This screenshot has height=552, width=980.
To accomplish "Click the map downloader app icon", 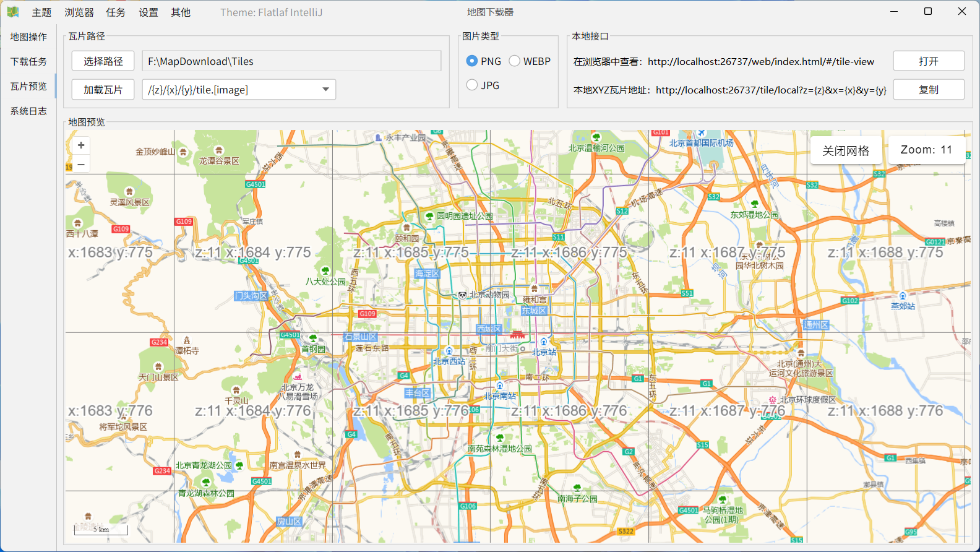I will click(12, 12).
